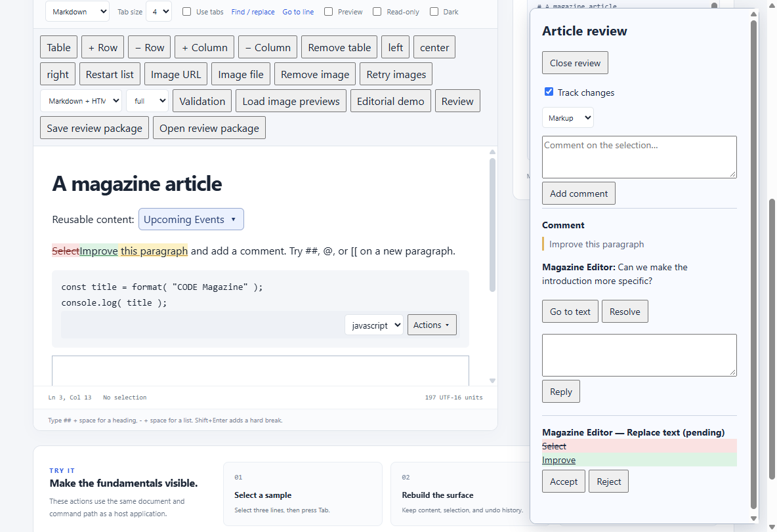Enable the Dark mode checkbox
This screenshot has height=532, width=777.
click(x=434, y=11)
